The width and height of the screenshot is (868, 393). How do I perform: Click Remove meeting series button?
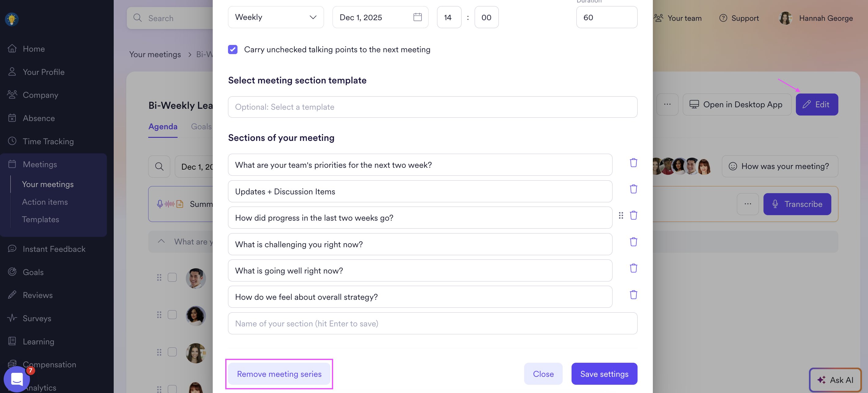(279, 374)
